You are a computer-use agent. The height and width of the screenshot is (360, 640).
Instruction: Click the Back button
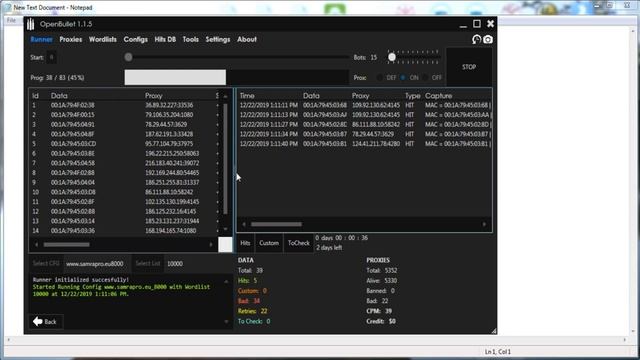pyautogui.click(x=45, y=322)
